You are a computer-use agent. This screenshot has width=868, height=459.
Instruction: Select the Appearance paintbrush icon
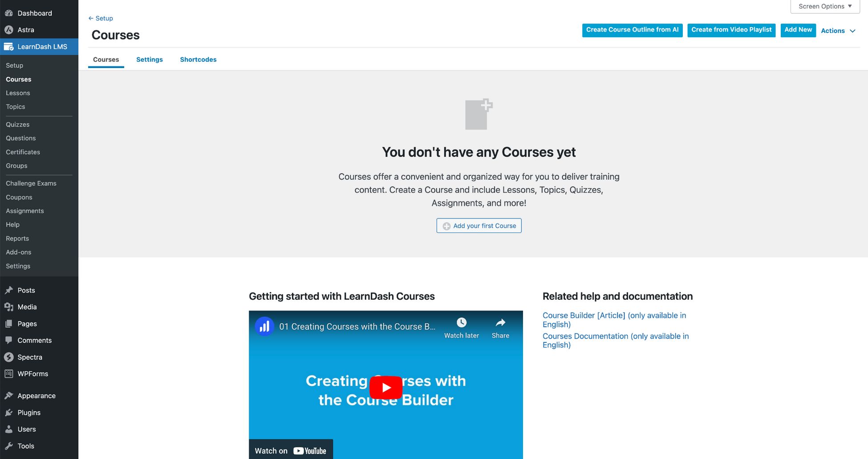pyautogui.click(x=9, y=395)
